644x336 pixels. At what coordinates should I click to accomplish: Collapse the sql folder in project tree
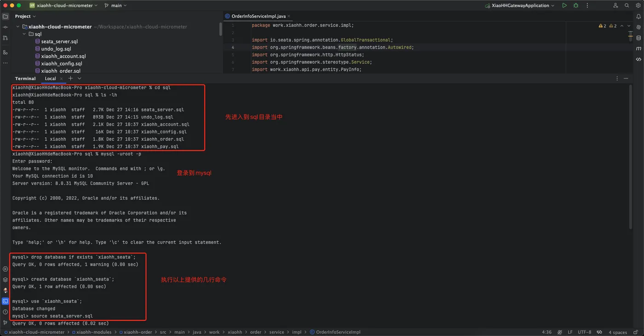24,34
